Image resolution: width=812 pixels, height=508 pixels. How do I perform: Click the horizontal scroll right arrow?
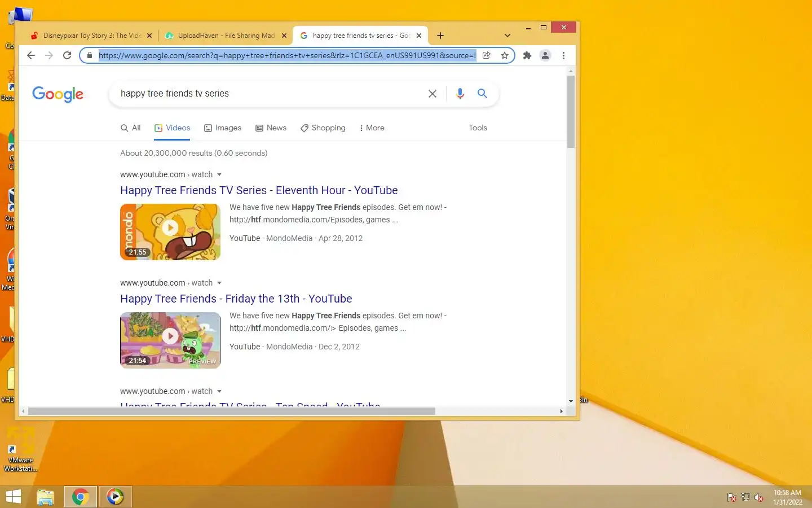[561, 411]
